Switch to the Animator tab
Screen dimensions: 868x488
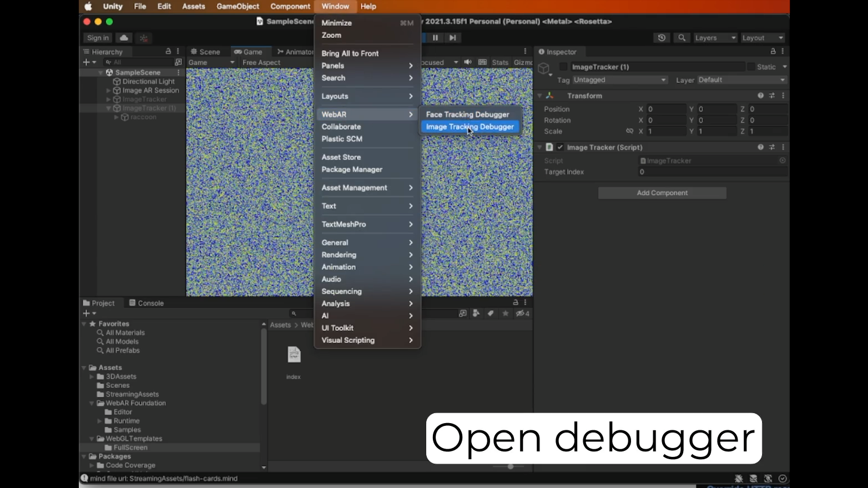(x=295, y=52)
